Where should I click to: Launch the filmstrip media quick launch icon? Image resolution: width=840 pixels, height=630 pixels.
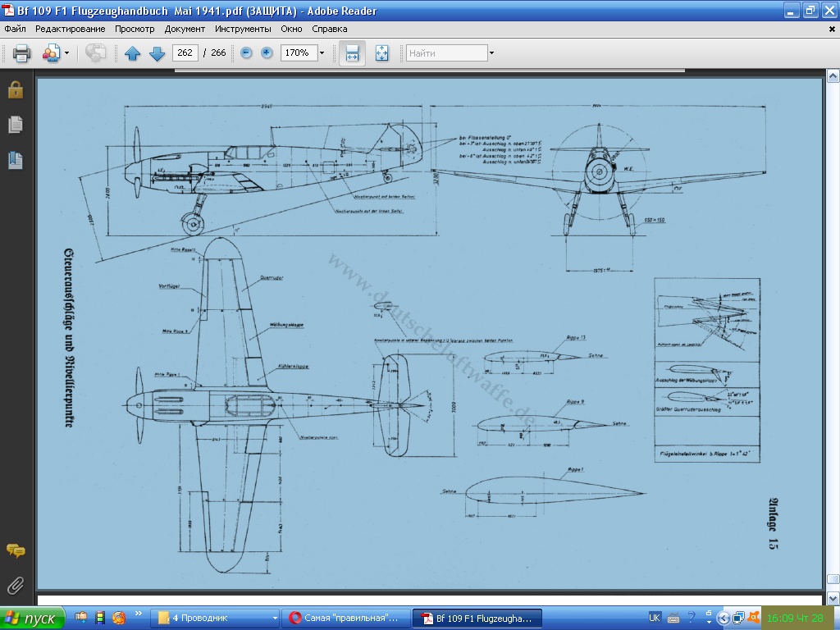(x=99, y=618)
